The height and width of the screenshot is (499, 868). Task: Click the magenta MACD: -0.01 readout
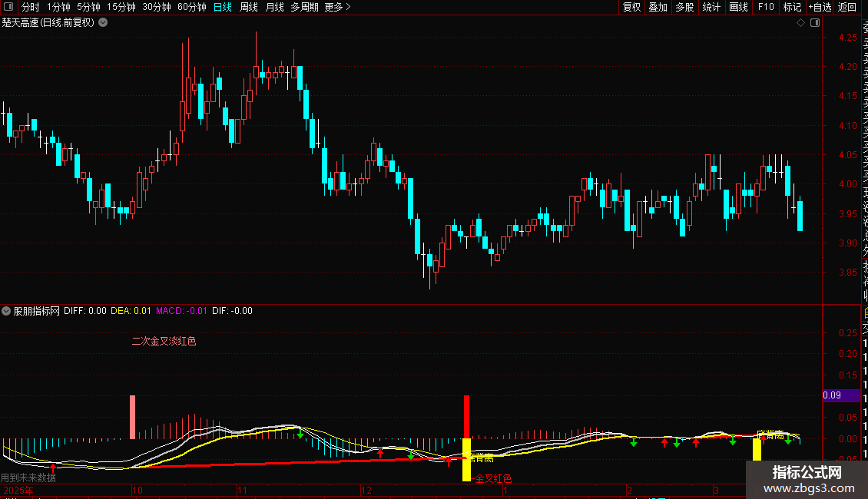tap(181, 311)
